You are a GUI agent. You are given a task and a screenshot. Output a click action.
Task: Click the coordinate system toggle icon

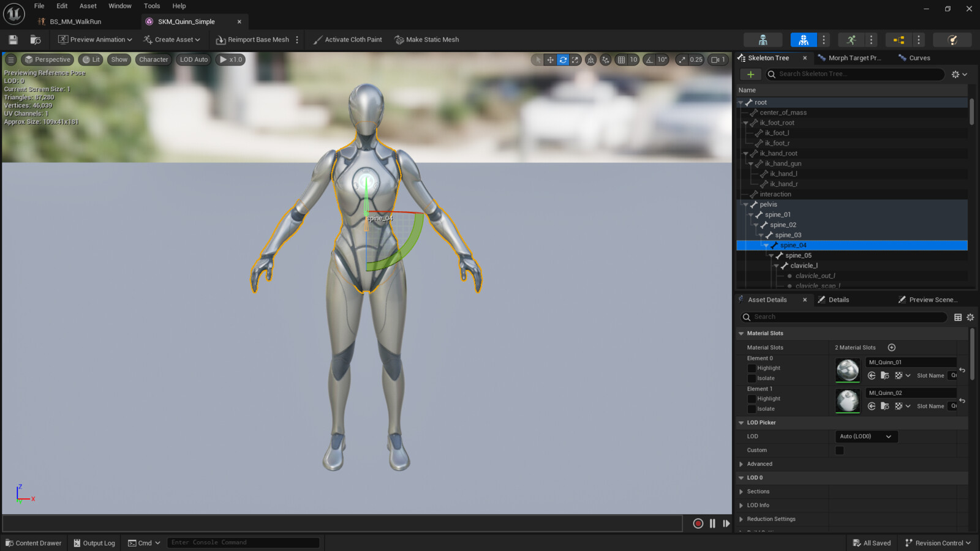590,59
